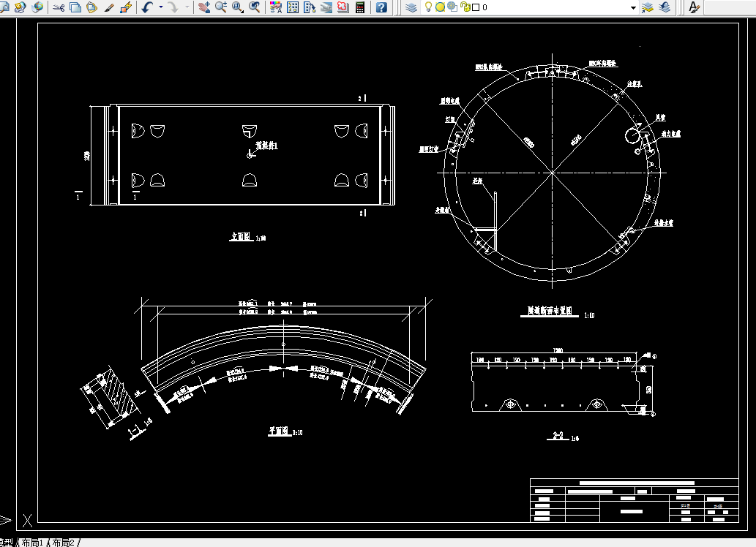Click the 1500 dimension above section 2-2

tap(558, 350)
